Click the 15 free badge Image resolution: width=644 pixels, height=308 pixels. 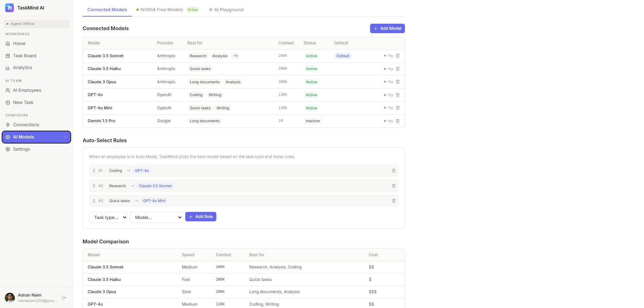pos(193,10)
